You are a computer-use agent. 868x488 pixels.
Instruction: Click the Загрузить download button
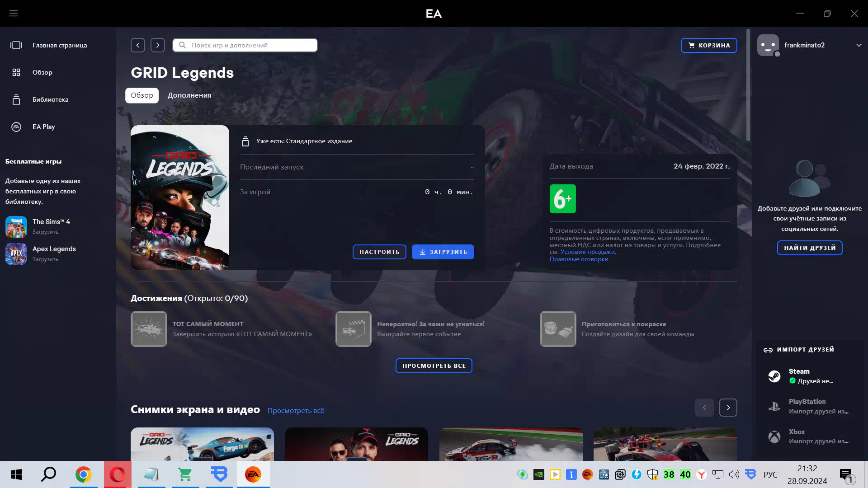point(443,252)
